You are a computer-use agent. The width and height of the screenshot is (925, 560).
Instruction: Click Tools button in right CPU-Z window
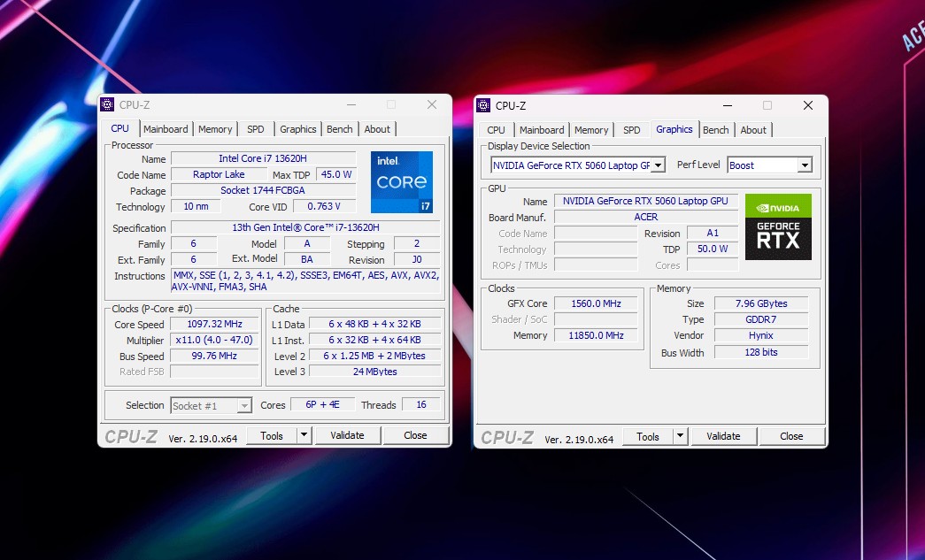[x=648, y=436]
